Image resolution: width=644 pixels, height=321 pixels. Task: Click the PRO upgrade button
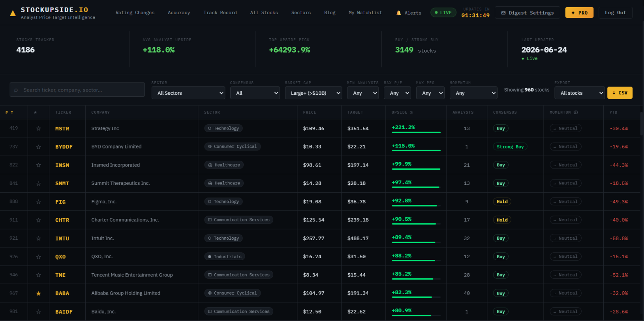[579, 13]
